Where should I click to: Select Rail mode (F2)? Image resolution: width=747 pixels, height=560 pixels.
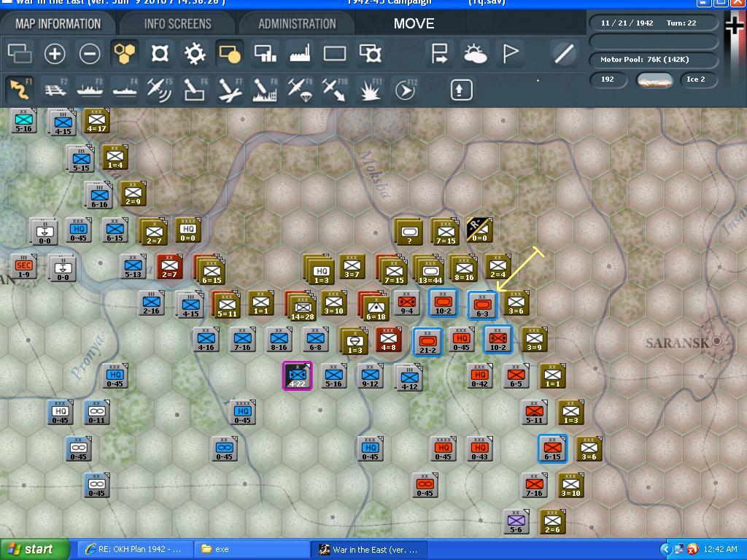click(x=55, y=90)
